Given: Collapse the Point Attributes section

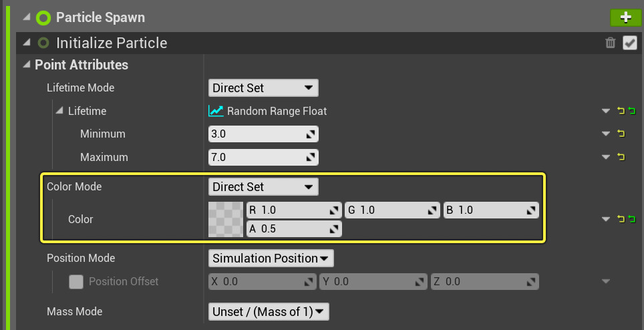Looking at the screenshot, I should click(x=26, y=65).
